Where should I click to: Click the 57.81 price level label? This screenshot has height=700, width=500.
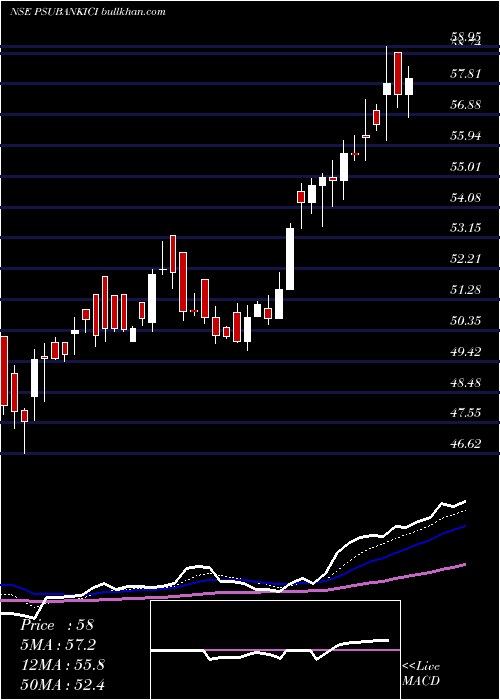pos(466,73)
